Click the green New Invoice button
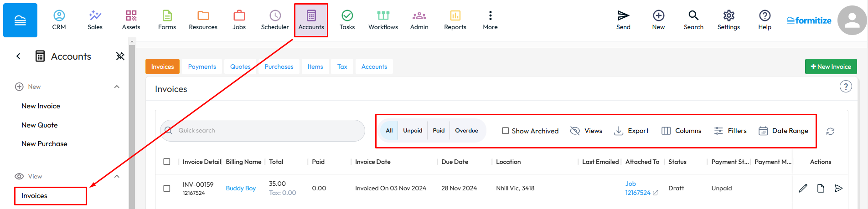The width and height of the screenshot is (868, 209). 831,66
